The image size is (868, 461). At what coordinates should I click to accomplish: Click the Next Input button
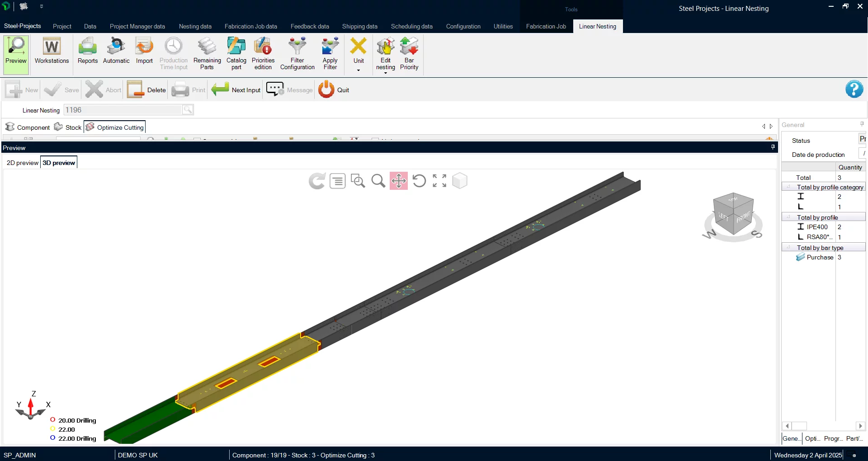click(236, 90)
